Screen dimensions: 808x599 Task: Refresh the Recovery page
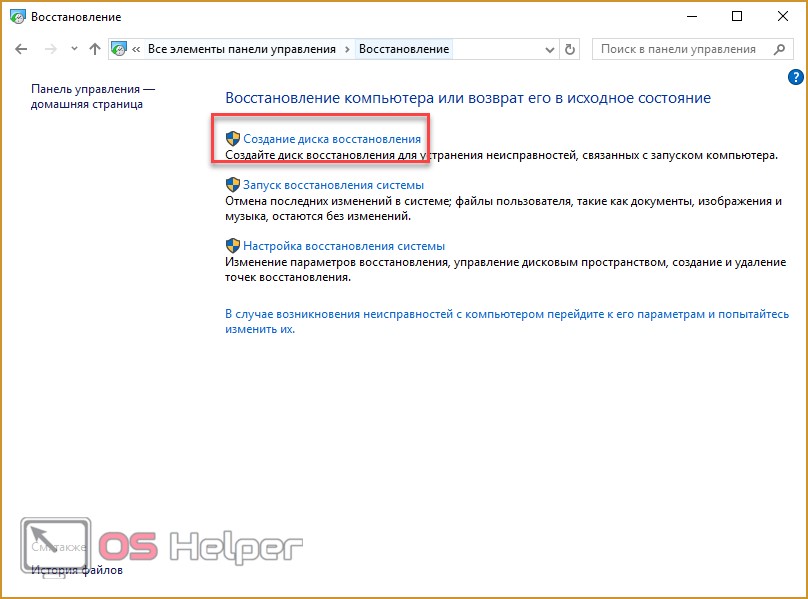pyautogui.click(x=569, y=49)
